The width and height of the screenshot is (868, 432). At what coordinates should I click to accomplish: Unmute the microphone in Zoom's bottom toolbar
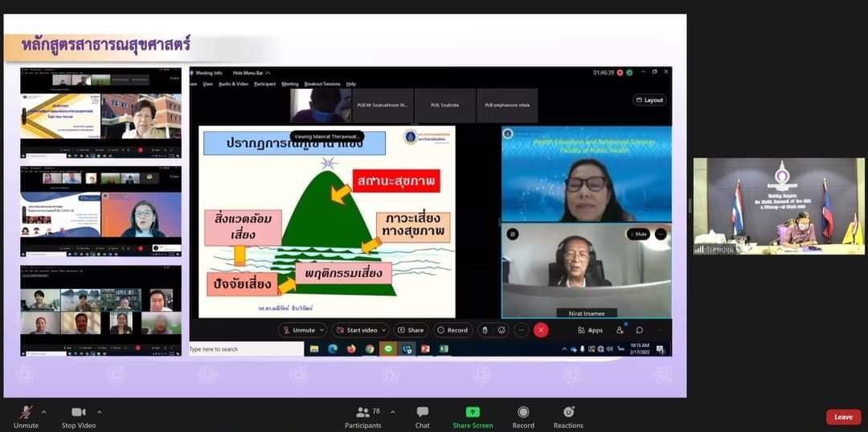click(26, 417)
